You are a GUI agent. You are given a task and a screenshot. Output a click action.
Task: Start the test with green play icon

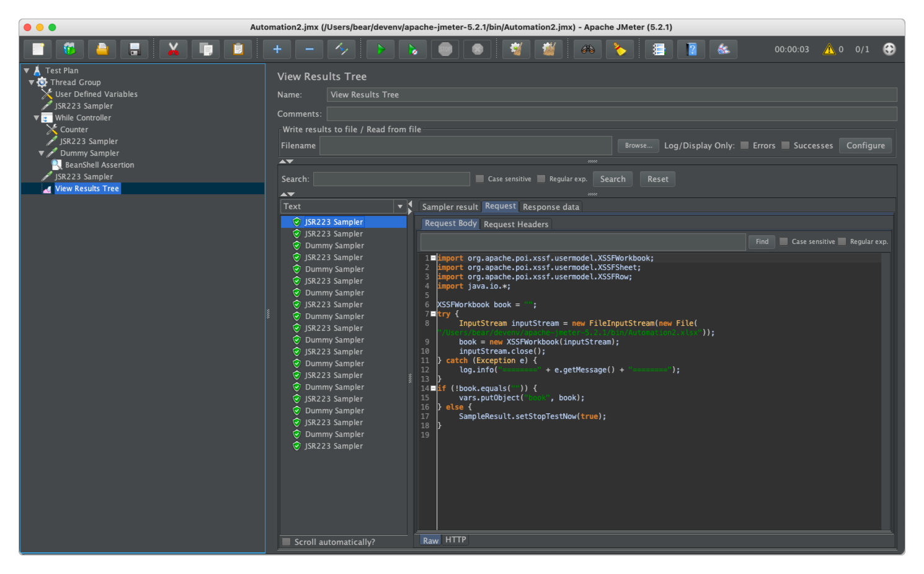381,49
